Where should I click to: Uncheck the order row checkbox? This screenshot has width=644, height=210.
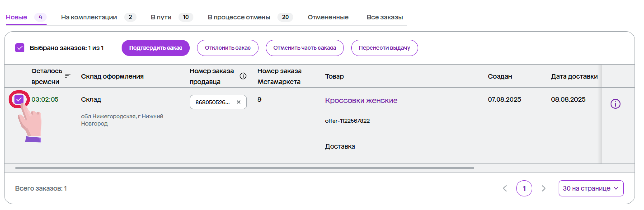click(19, 99)
